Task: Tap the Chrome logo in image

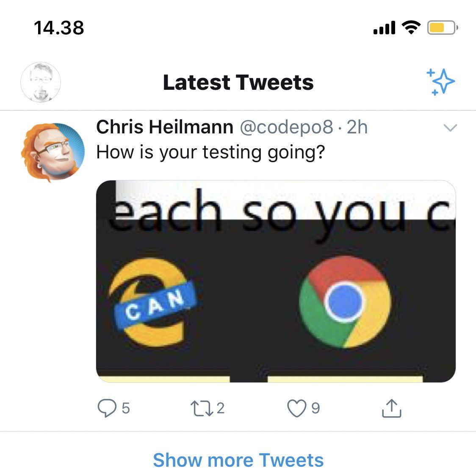Action: (x=345, y=302)
